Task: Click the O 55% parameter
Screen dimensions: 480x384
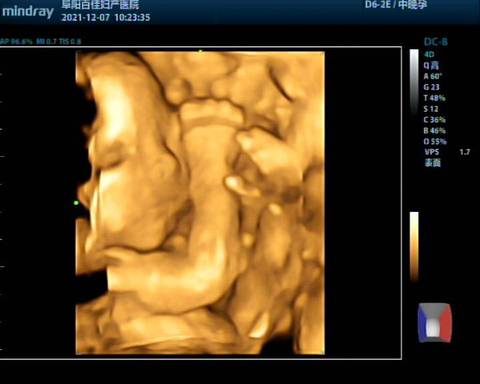Action: [x=435, y=141]
